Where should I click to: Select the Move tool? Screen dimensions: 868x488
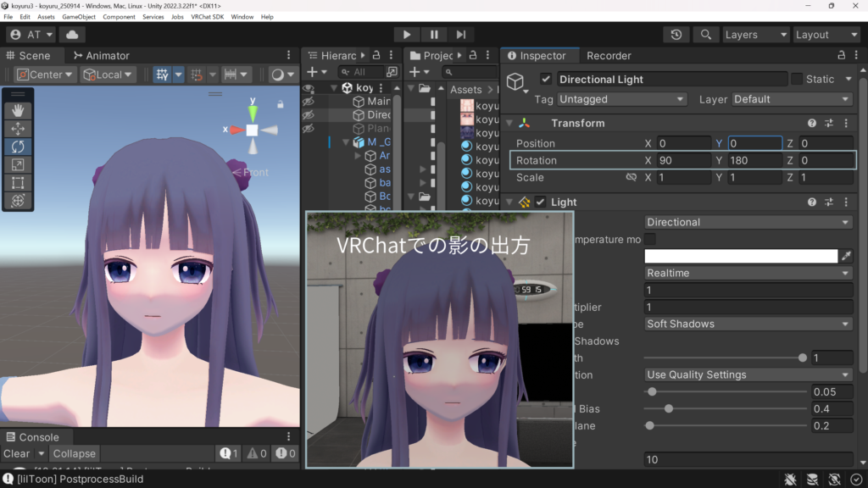18,129
